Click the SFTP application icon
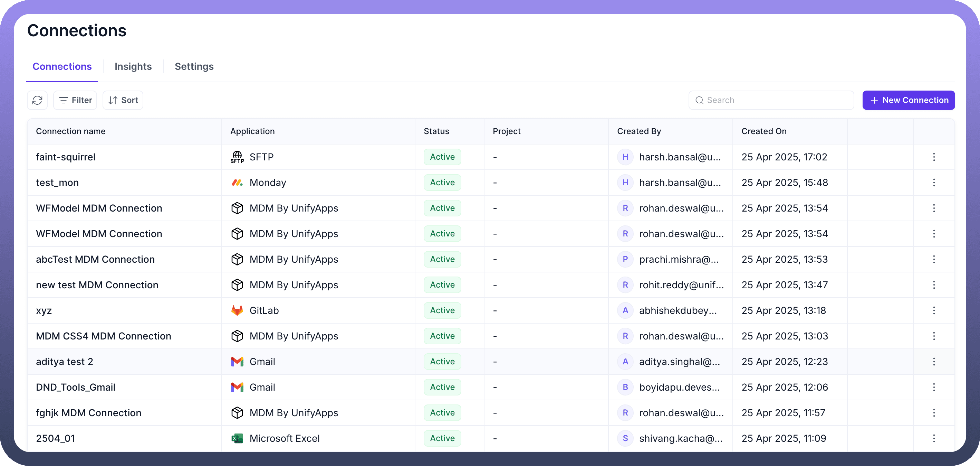The width and height of the screenshot is (980, 466). coord(237,157)
